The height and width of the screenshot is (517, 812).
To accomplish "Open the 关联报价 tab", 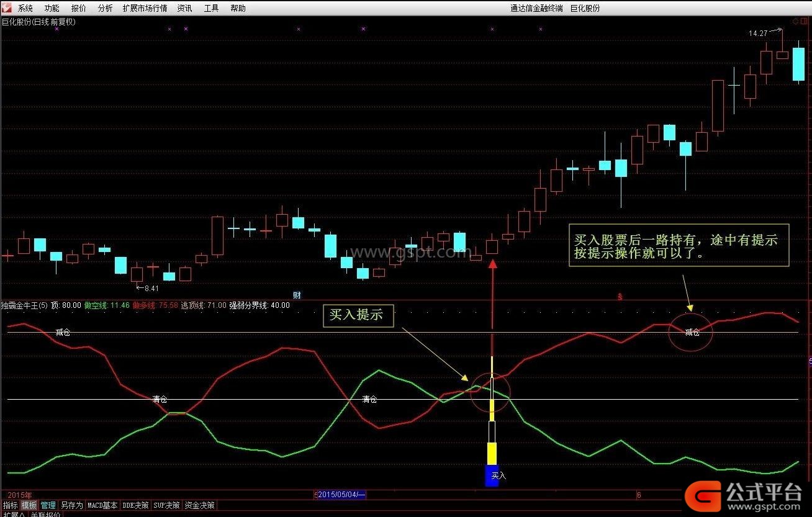I will pyautogui.click(x=46, y=515).
